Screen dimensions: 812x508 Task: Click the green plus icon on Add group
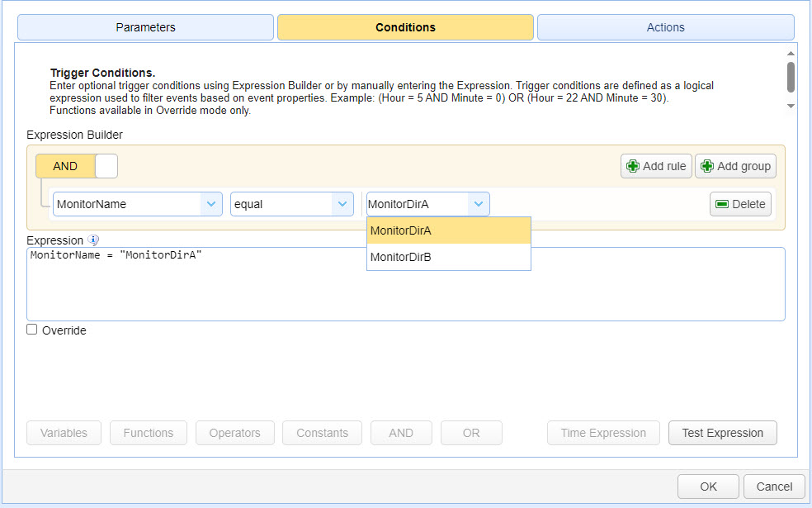tap(707, 166)
